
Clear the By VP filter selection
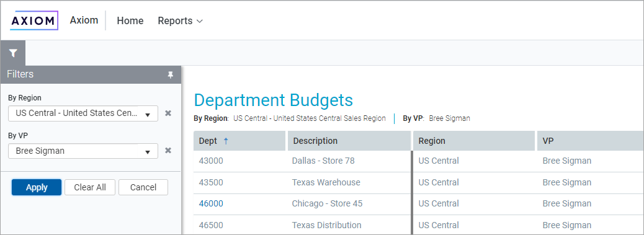(168, 151)
